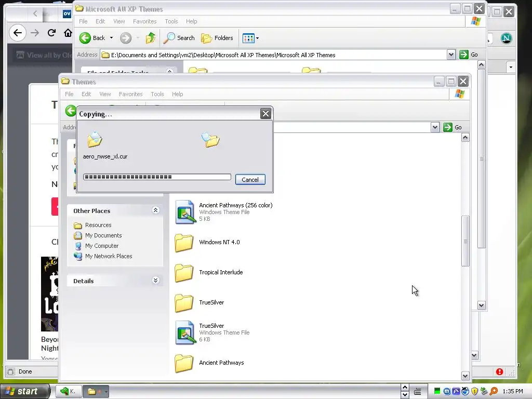Click the greyed Forward button in XP Themes toolbar

coord(126,38)
